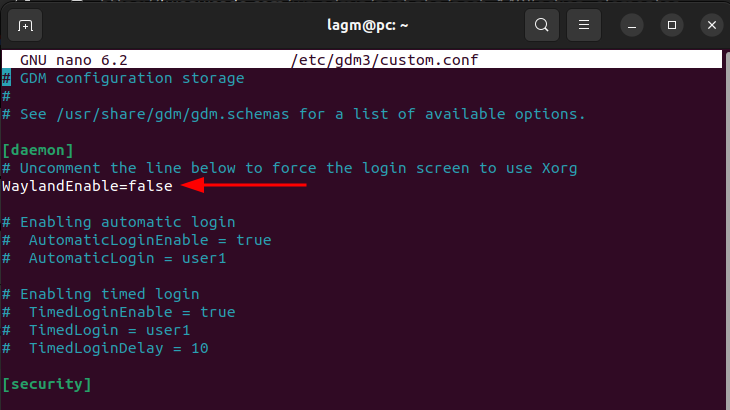Screen dimensions: 730x410
Task: Click the AutomaticLogin = user1 line
Action: 127,258
